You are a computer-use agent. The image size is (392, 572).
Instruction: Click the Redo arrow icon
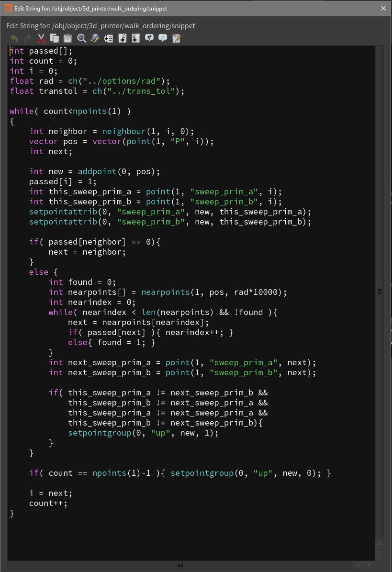pos(27,38)
